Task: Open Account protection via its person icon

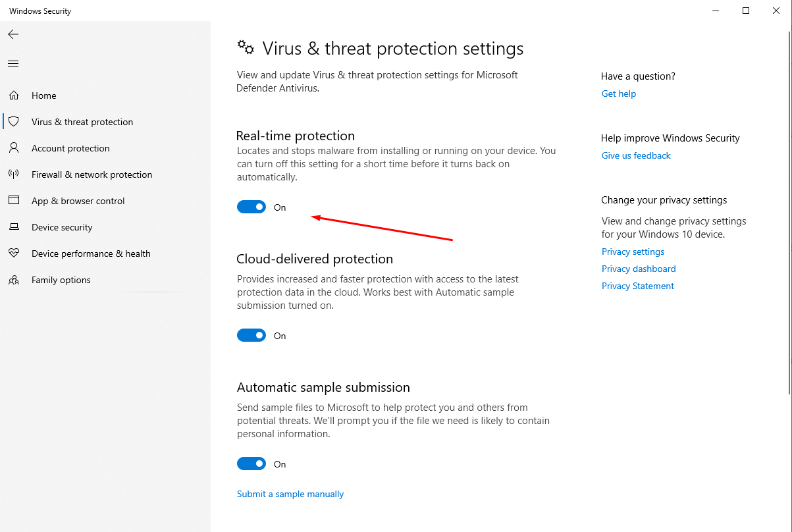Action: pyautogui.click(x=14, y=147)
